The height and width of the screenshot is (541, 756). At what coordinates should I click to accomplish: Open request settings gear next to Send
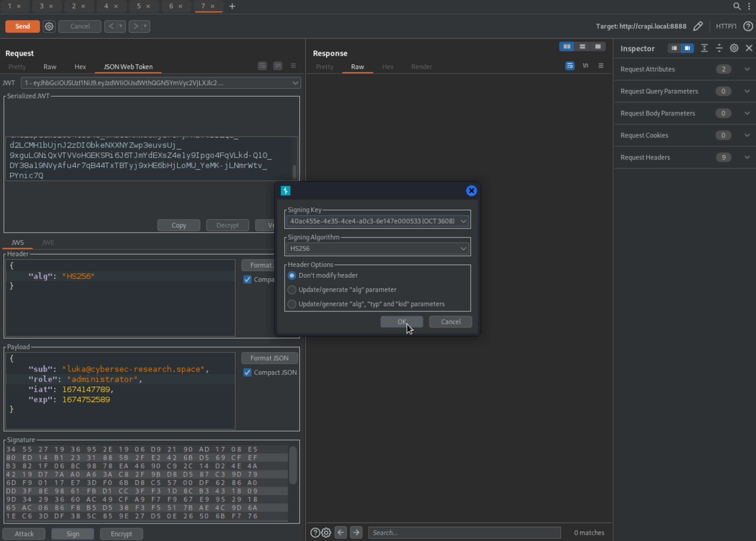coord(49,26)
